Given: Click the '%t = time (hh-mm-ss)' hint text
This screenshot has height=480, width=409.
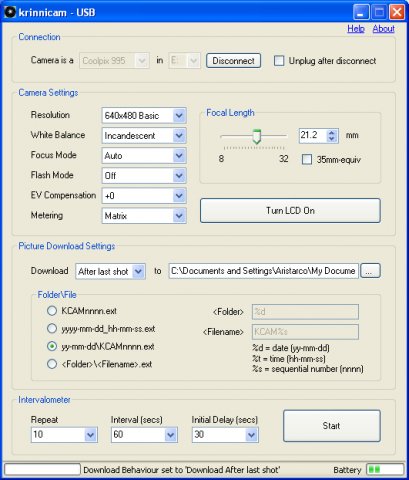Looking at the screenshot, I should click(x=289, y=359).
